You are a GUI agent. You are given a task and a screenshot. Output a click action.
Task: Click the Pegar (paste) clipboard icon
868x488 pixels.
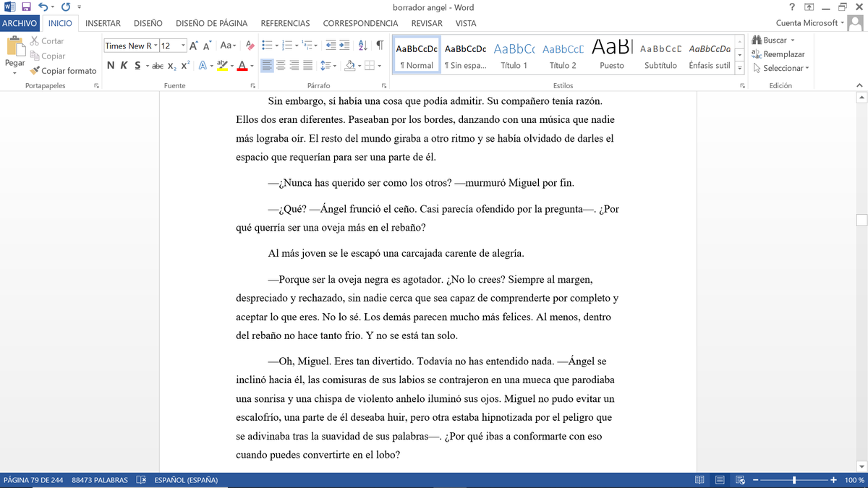(x=14, y=46)
